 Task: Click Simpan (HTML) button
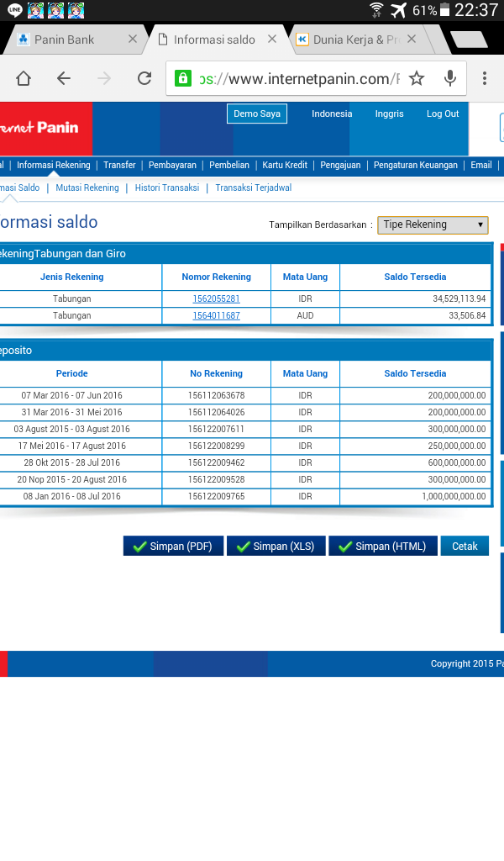[x=383, y=546]
